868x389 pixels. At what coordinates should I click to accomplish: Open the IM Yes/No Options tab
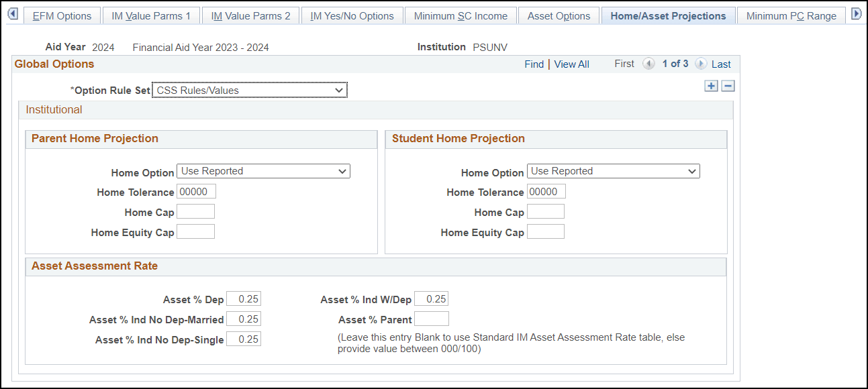click(x=352, y=15)
